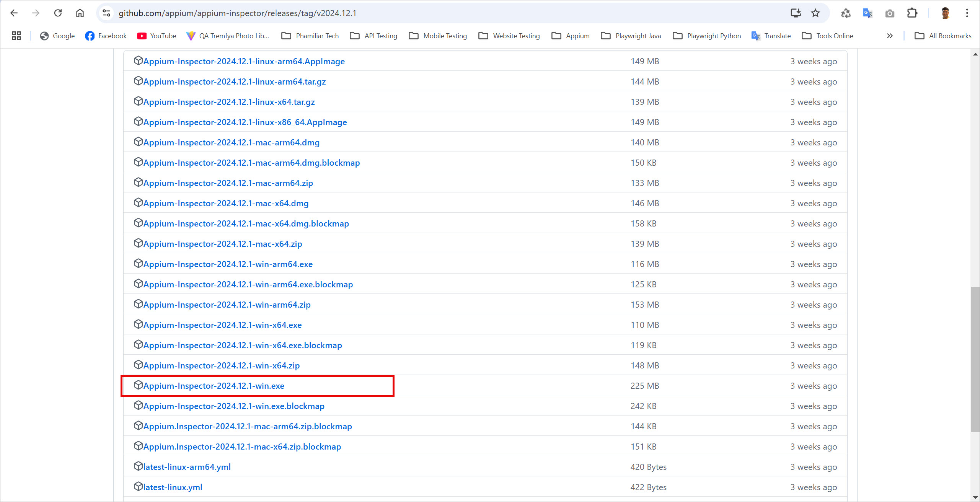Reload the current page
Viewport: 980px width, 502px height.
coord(58,13)
